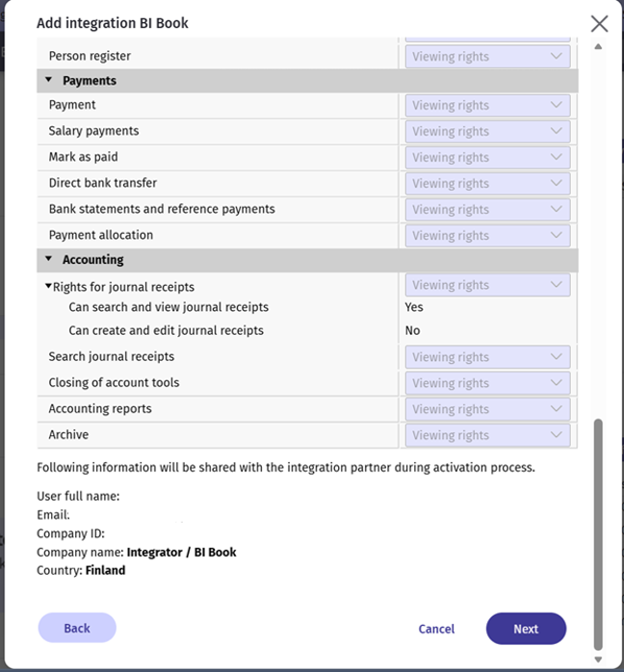
Task: Open the Mark as paid rights dropdown
Action: pyautogui.click(x=487, y=157)
